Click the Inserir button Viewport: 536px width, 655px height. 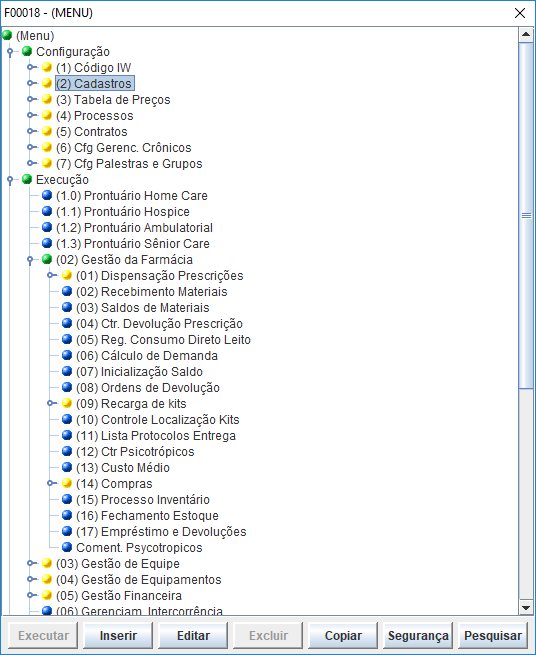click(x=118, y=635)
